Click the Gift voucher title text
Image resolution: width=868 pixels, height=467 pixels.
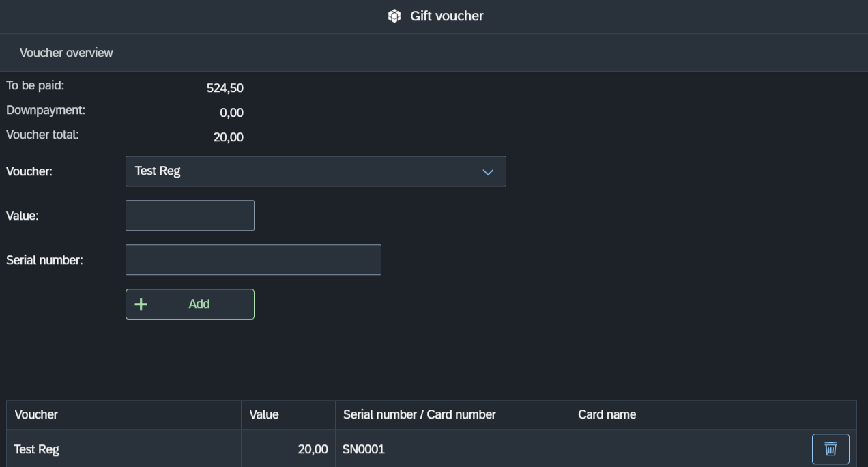click(x=446, y=16)
